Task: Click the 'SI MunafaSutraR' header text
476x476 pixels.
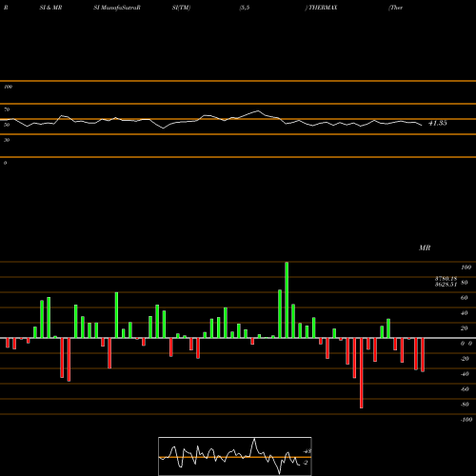Action: point(117,8)
